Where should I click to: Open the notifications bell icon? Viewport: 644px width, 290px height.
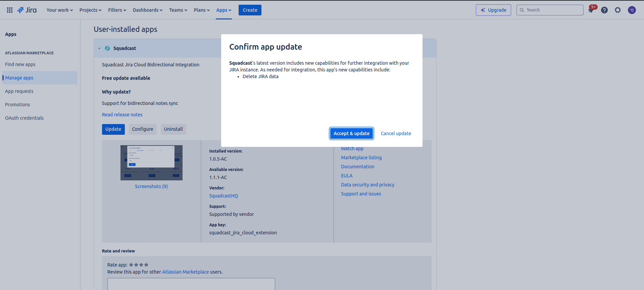[591, 10]
